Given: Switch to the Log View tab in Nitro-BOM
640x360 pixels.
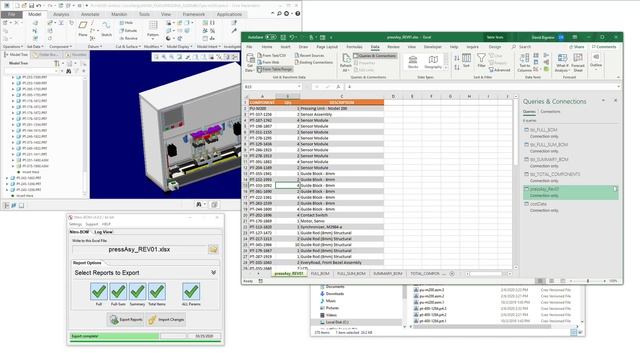Looking at the screenshot, I should click(x=103, y=232).
